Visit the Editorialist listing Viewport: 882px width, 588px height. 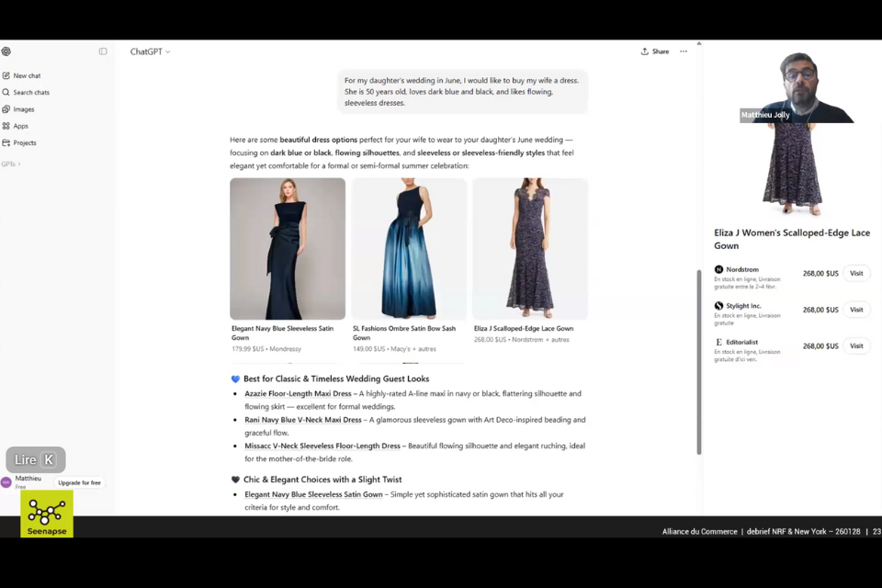click(x=856, y=345)
